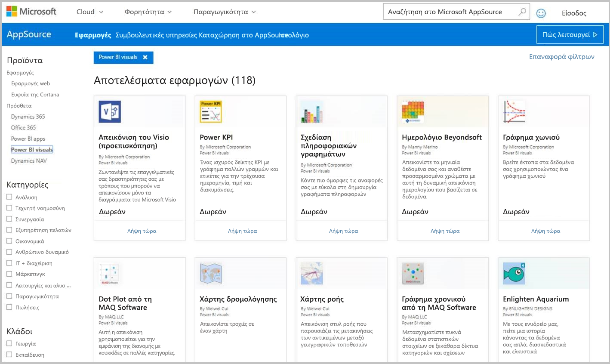This screenshot has height=364, width=610.
Task: Open the Χάρτης δρομολόγησης title
Action: point(238,299)
